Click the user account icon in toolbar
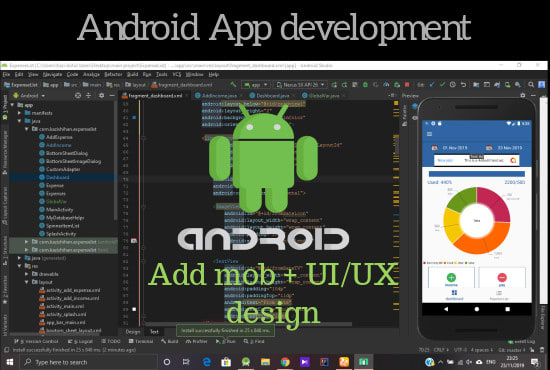Screen dimensions: 550x370 [542, 85]
